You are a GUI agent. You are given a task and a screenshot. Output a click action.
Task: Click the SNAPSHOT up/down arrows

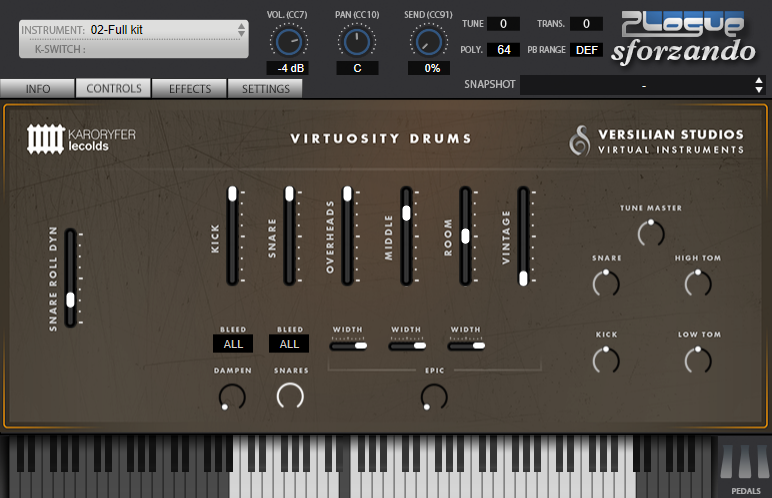tap(759, 85)
